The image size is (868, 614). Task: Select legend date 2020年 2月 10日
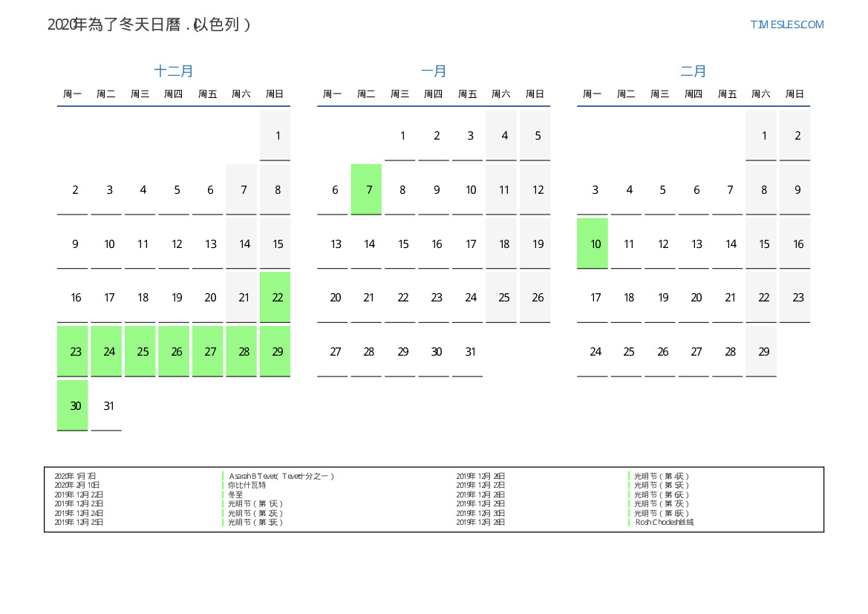coord(77,485)
